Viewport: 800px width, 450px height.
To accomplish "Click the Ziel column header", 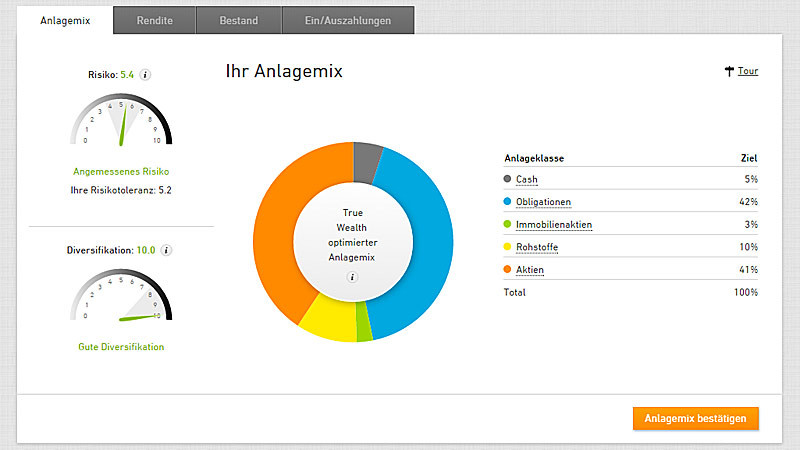I will click(749, 158).
